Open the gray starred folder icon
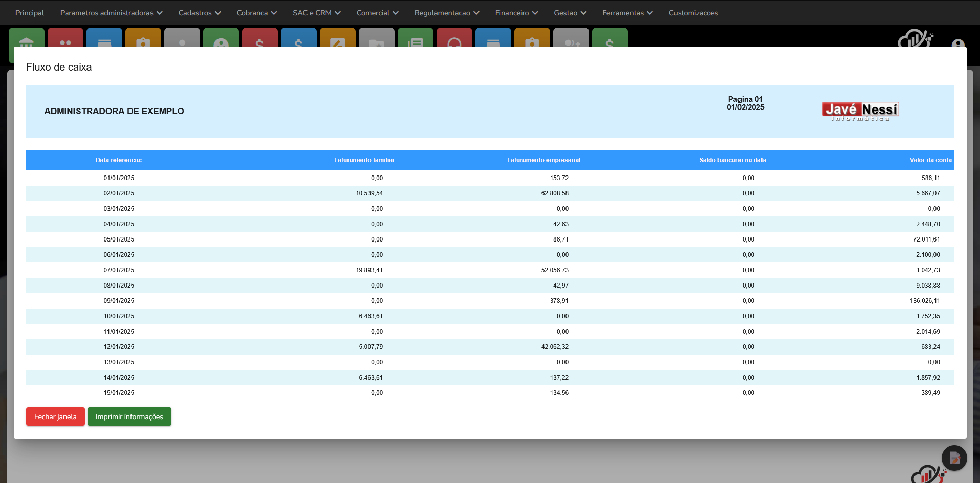Viewport: 980px width, 483px height. (x=376, y=39)
